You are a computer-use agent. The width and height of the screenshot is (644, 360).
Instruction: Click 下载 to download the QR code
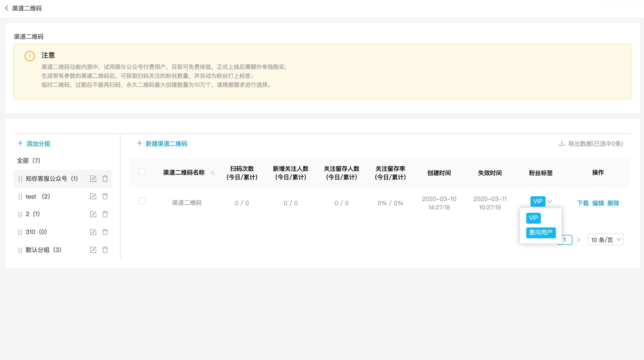pos(583,203)
